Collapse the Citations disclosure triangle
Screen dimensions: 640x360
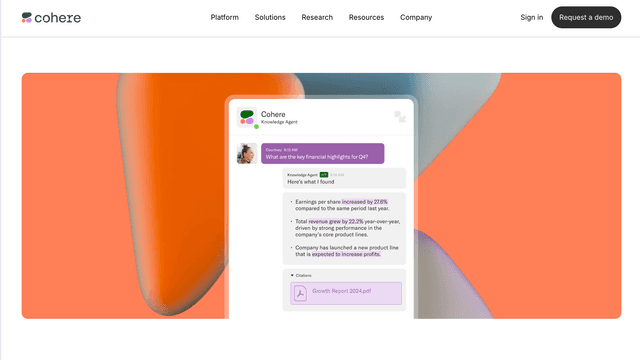[x=292, y=276]
